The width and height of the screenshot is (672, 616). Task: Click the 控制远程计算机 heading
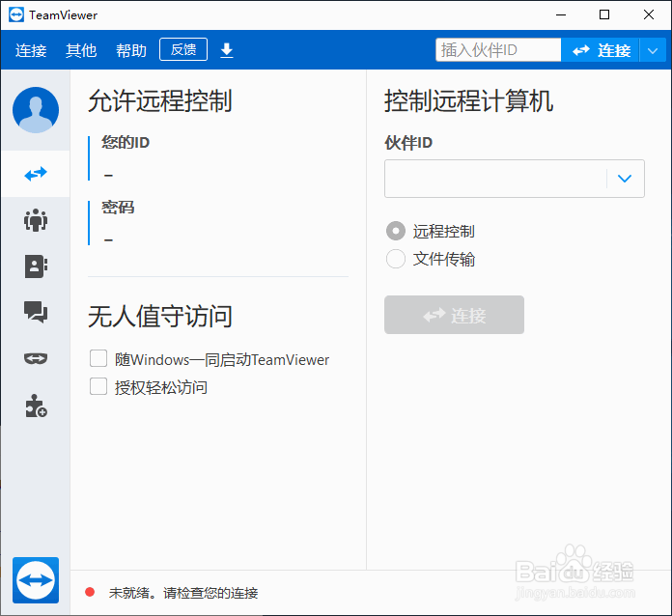click(469, 101)
